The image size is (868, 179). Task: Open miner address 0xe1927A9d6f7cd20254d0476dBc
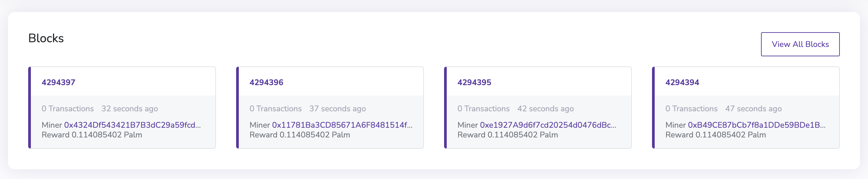pos(548,125)
